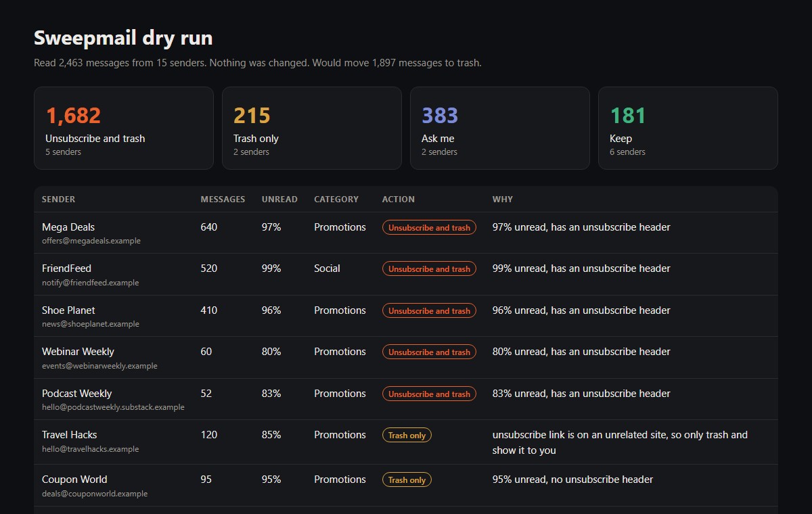
Task: Click the "Sweepmail dry run" heading
Action: tap(123, 38)
